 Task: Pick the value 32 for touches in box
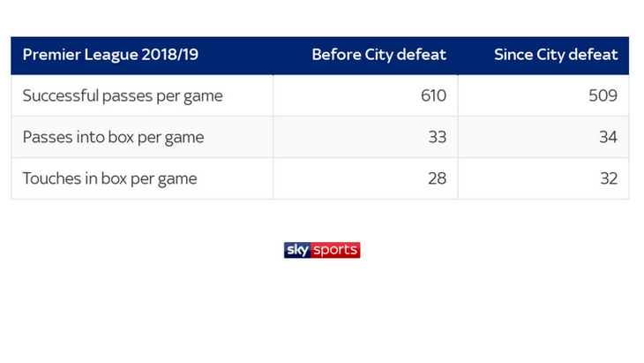pos(608,178)
